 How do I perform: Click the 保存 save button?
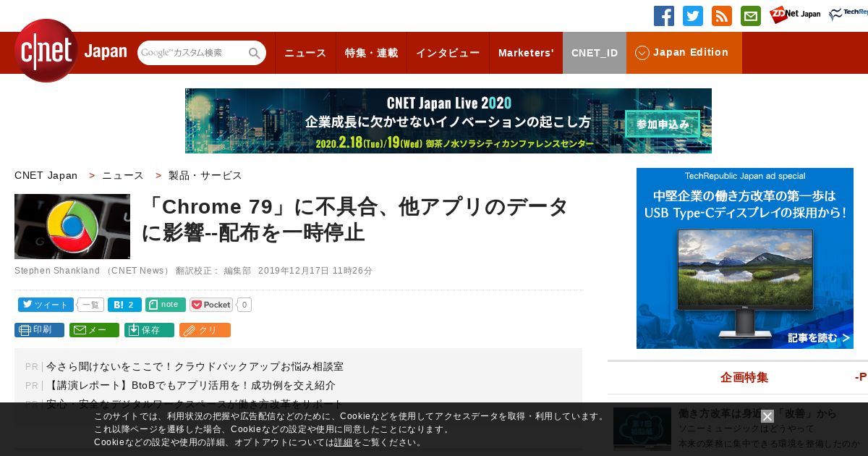tap(149, 330)
